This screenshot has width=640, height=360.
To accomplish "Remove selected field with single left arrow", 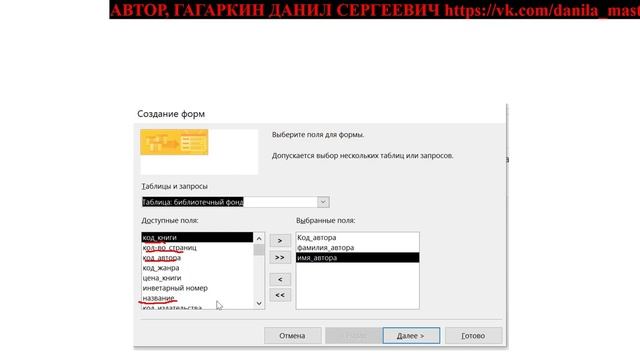I will click(x=280, y=280).
